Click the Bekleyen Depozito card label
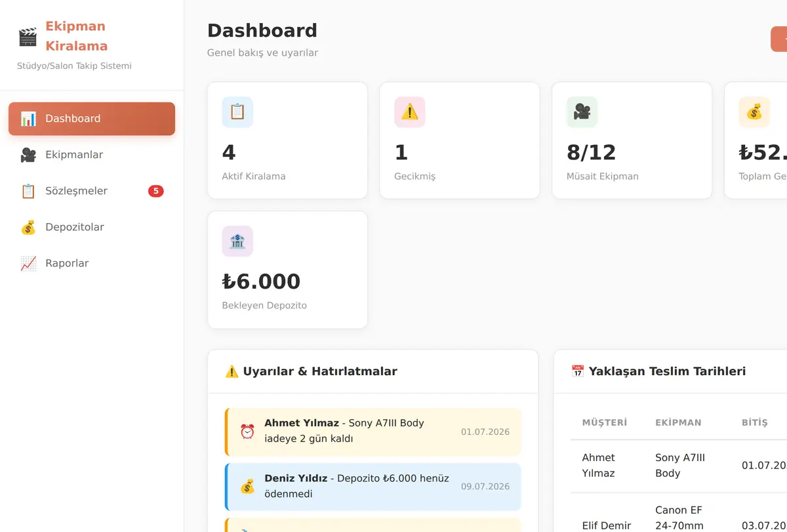This screenshot has height=532, width=787. (264, 306)
